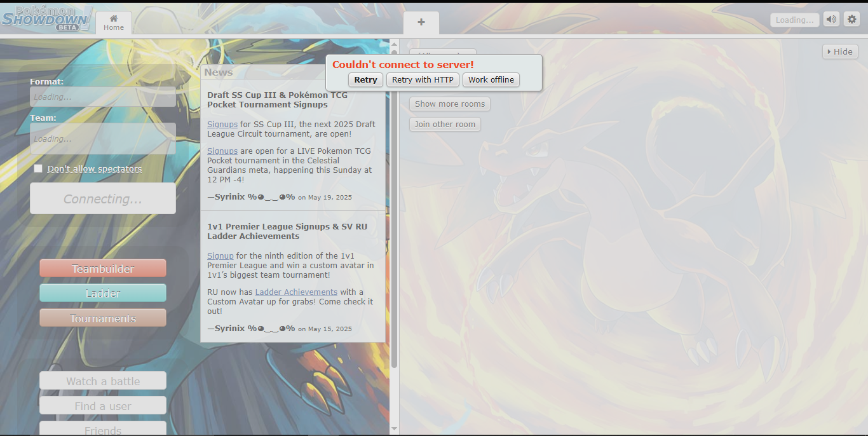Select Work offline
This screenshot has height=436, width=868.
tap(491, 79)
